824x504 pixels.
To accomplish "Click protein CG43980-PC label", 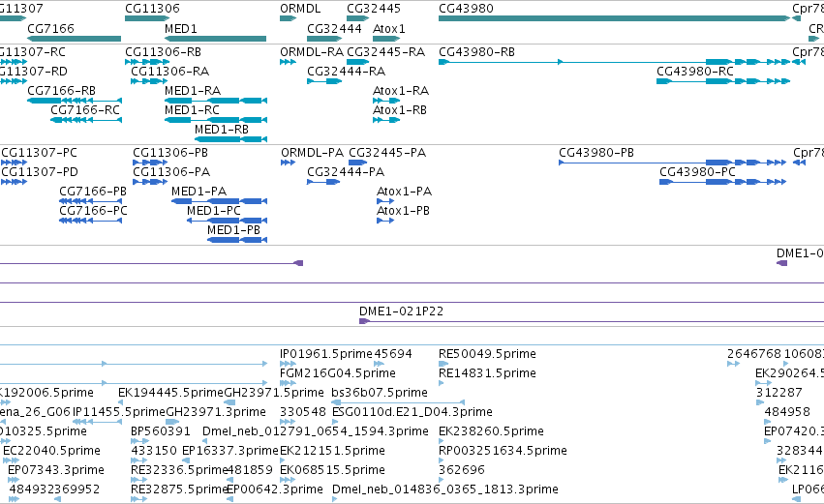I will coord(697,172).
